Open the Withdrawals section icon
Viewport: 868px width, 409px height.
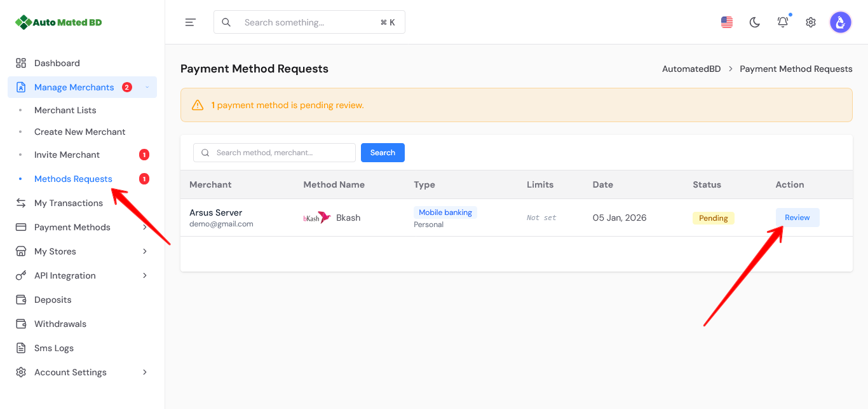pyautogui.click(x=20, y=323)
